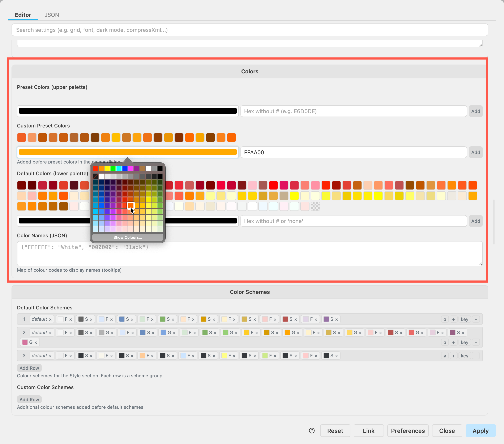Remove the green S chip in scheme row 1
The width and height of the screenshot is (504, 444).
pos(173,319)
